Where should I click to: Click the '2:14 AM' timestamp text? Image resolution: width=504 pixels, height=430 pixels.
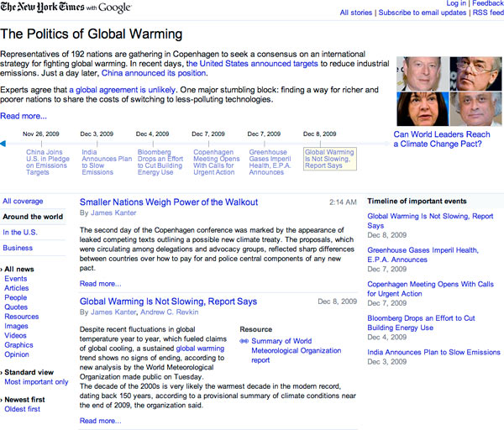point(343,202)
